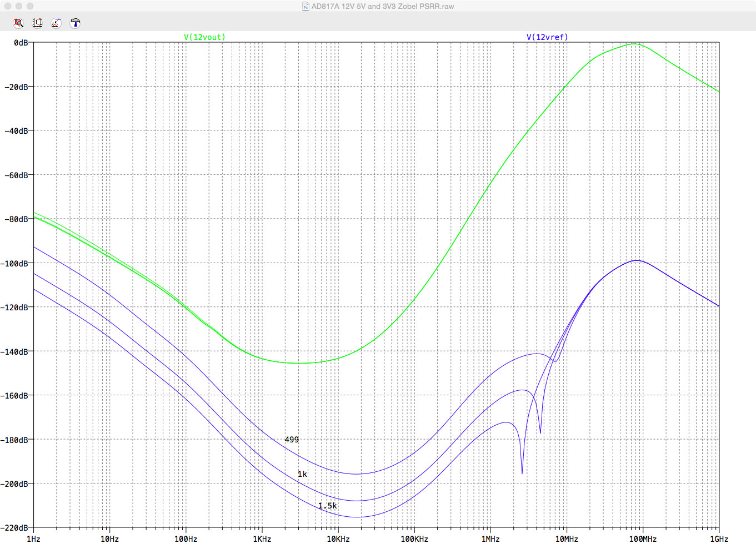Click the -40dB vertical axis label
This screenshot has height=544, width=756.
tap(17, 131)
